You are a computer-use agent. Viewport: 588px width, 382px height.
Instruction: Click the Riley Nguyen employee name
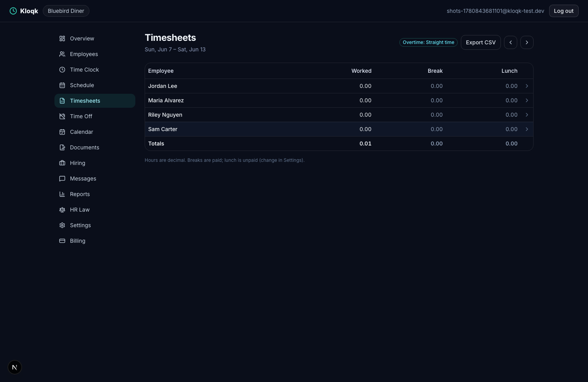click(x=165, y=115)
